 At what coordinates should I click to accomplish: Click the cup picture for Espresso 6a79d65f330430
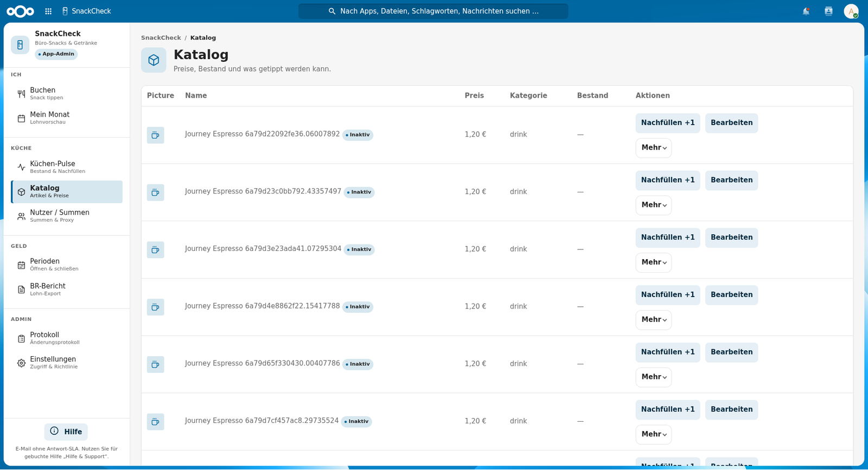pos(156,364)
